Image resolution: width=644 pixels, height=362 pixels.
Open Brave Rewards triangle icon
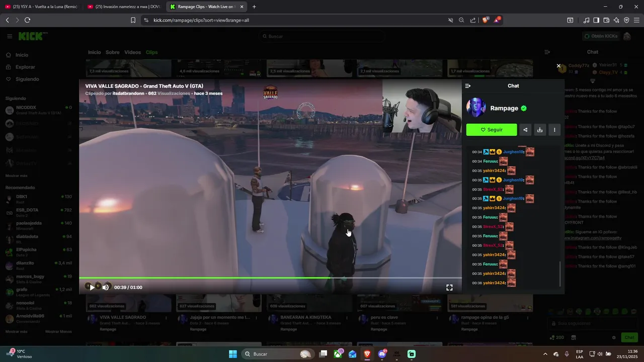pyautogui.click(x=498, y=20)
